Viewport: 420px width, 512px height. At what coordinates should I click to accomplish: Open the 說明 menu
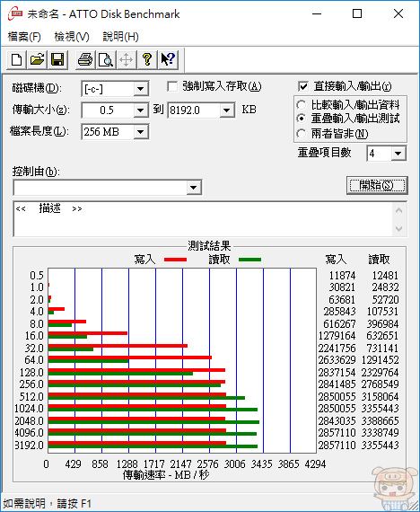pos(120,37)
